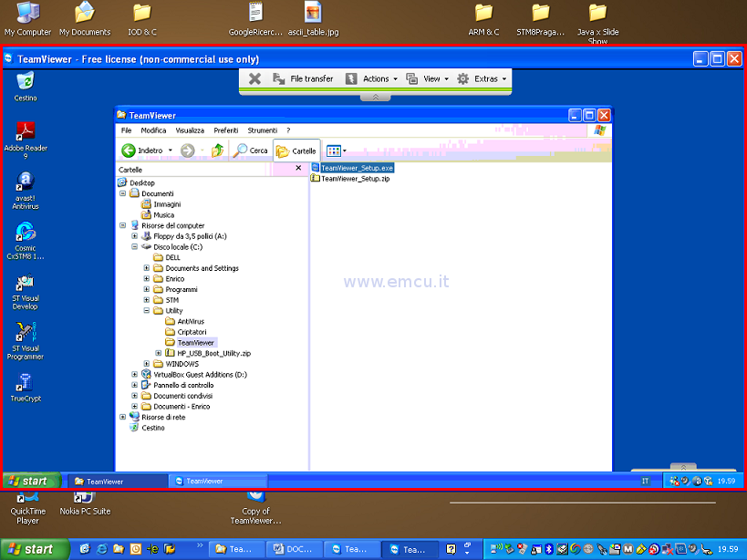Select the QuickTime Player desktop shortcut
747x560 pixels.
click(x=27, y=509)
